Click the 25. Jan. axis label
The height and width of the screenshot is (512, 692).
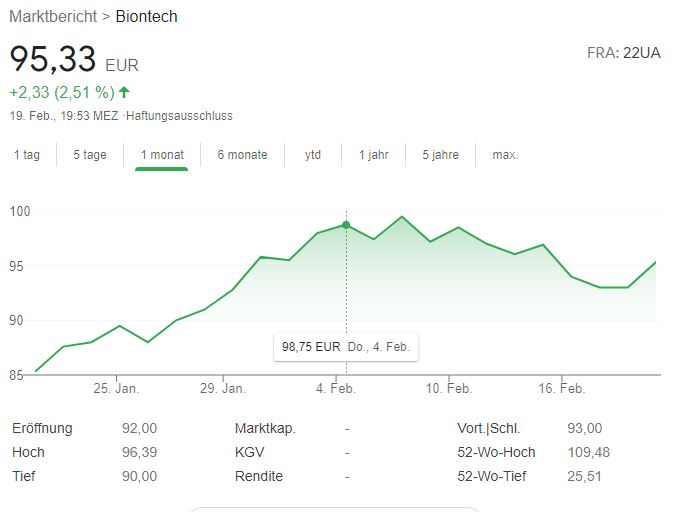[x=116, y=388]
